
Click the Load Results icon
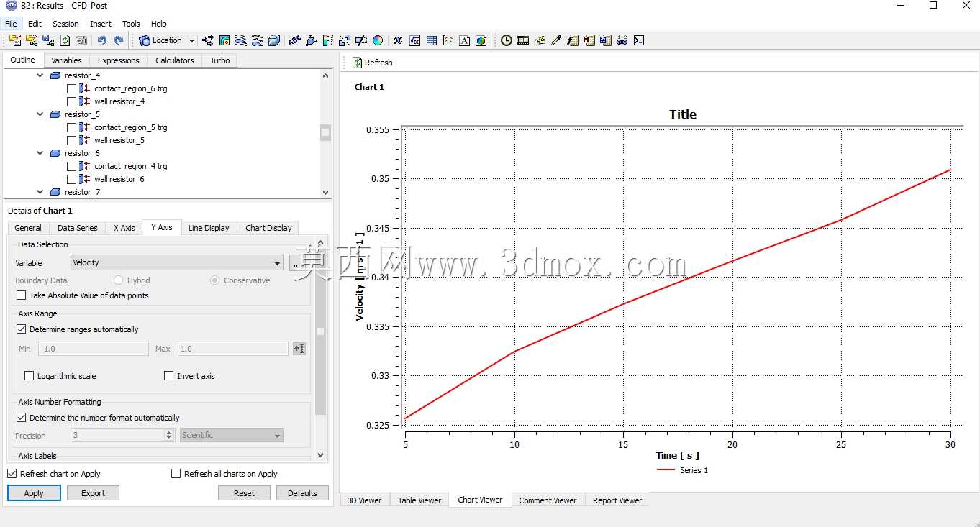coord(15,40)
